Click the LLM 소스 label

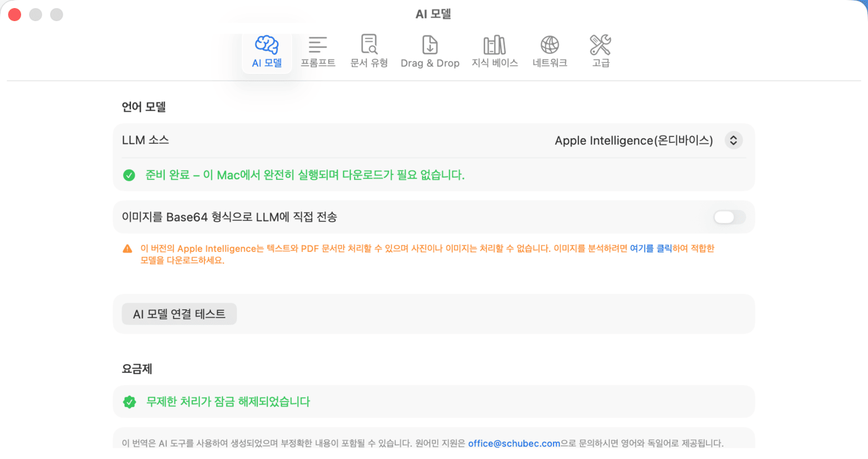tap(146, 140)
